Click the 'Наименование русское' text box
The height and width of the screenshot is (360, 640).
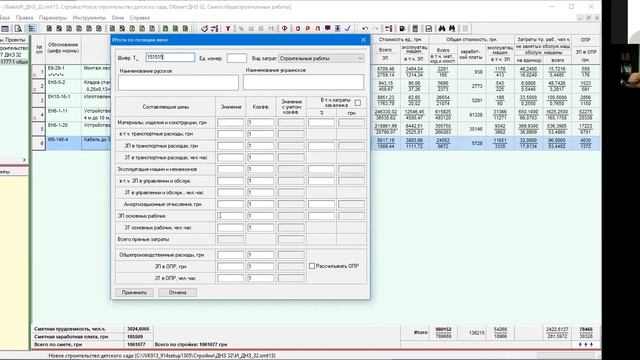coord(178,83)
